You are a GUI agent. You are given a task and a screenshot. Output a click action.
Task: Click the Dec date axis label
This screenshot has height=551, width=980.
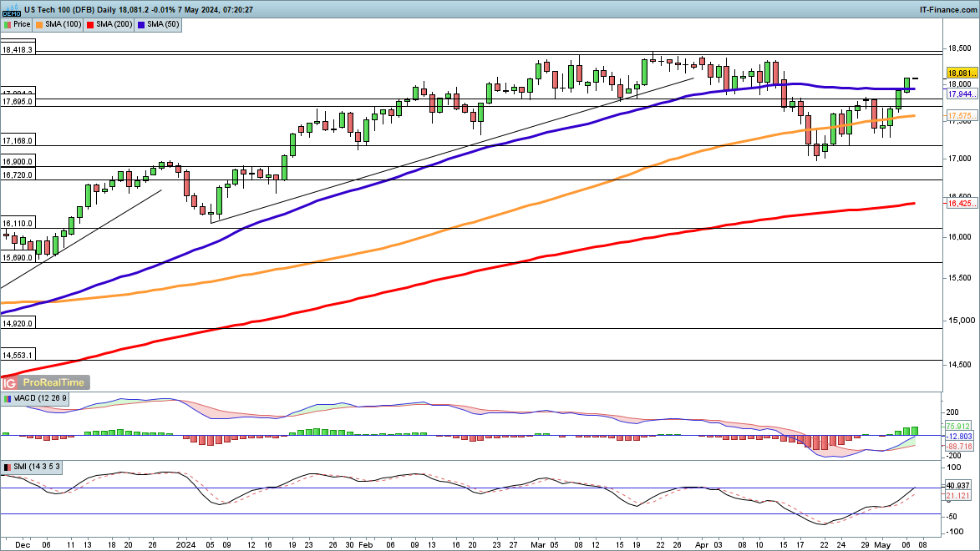click(23, 545)
